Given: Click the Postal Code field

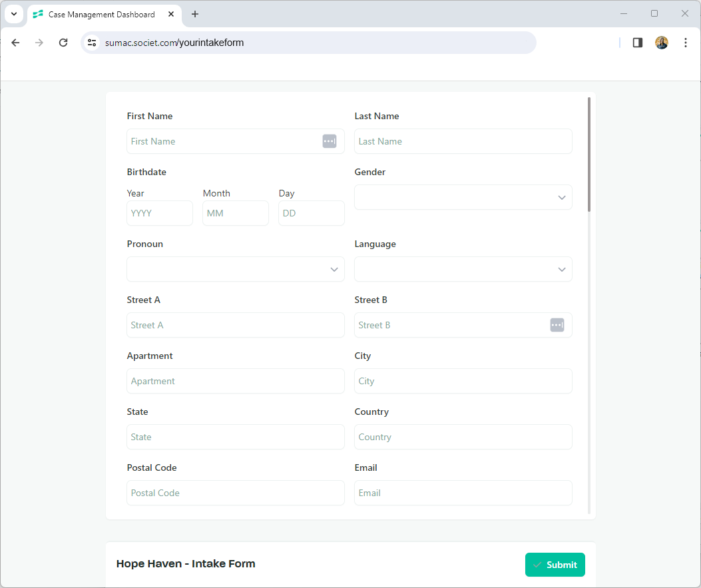Looking at the screenshot, I should 236,493.
